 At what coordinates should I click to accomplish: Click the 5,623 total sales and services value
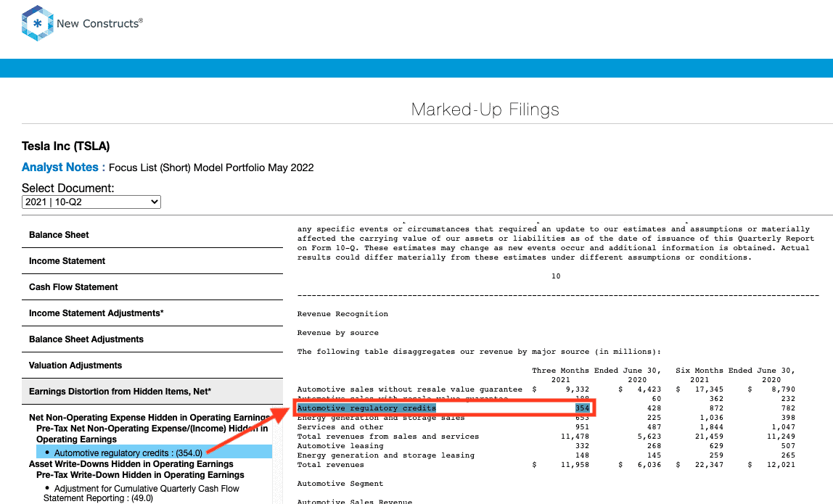649,437
